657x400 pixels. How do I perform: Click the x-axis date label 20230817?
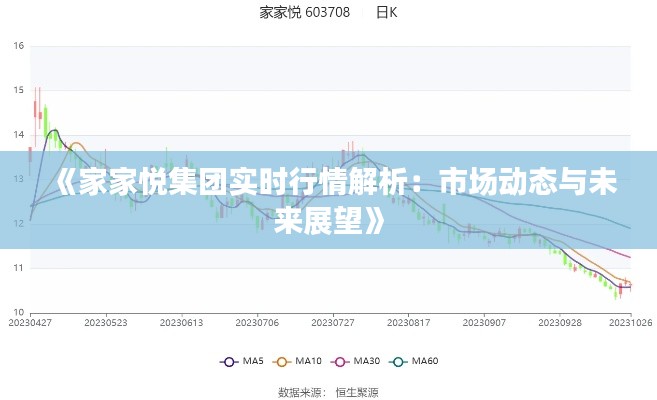coord(409,323)
